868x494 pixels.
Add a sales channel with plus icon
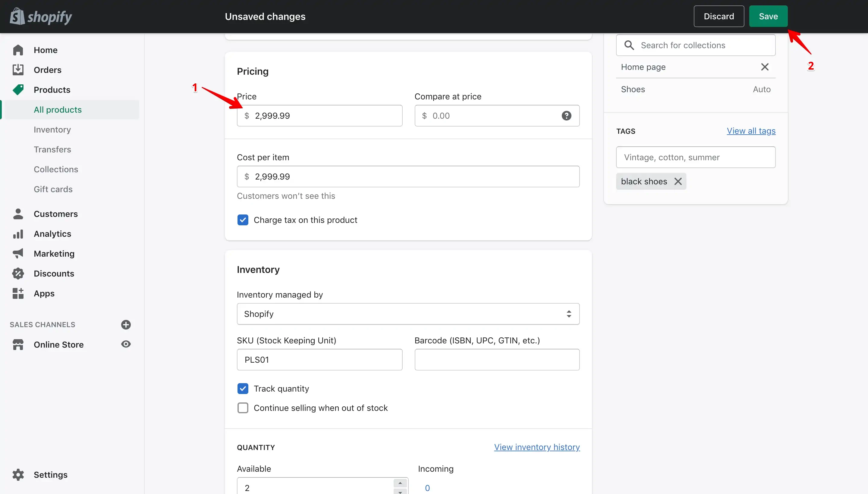tap(126, 325)
